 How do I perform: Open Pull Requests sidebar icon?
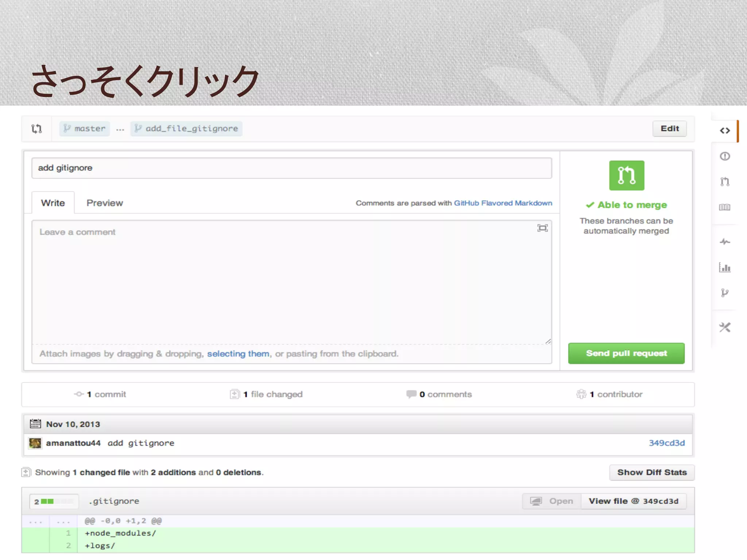click(725, 182)
